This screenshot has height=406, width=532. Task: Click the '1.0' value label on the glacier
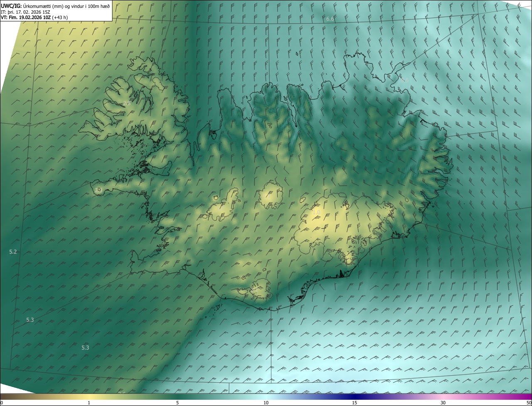pos(316,213)
